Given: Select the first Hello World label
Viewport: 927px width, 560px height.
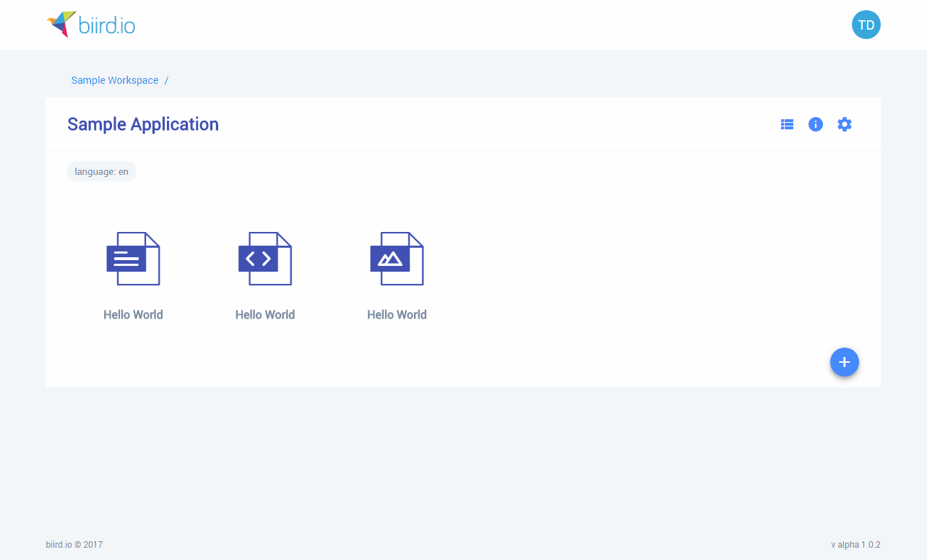Looking at the screenshot, I should [x=133, y=314].
